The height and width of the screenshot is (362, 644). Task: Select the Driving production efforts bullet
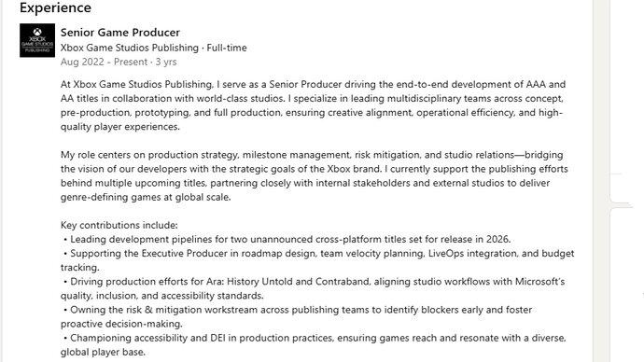coord(313,288)
